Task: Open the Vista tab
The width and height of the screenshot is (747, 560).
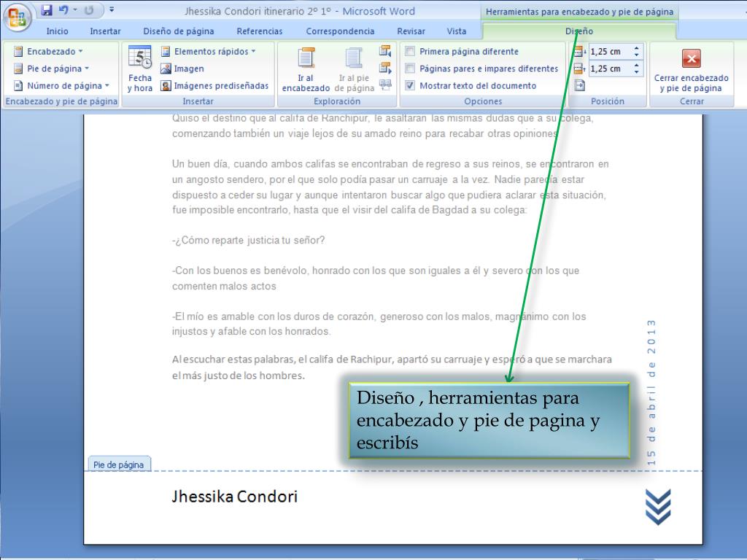Action: click(x=457, y=31)
